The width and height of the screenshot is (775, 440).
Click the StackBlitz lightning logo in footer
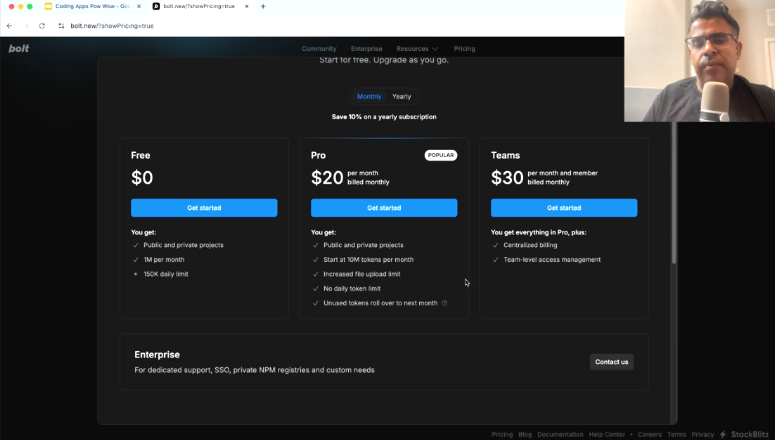pyautogui.click(x=723, y=434)
